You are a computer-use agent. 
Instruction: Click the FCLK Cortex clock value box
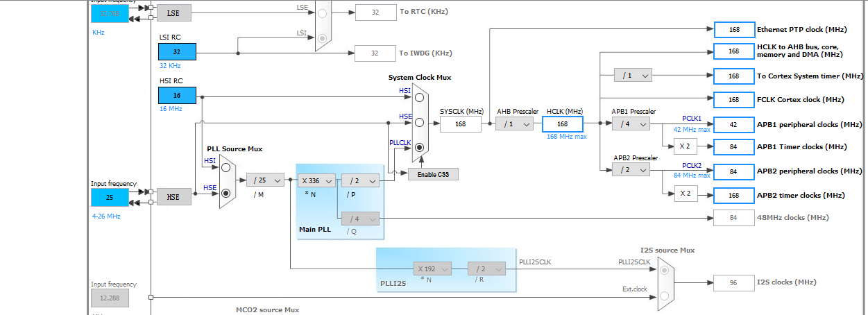[734, 100]
